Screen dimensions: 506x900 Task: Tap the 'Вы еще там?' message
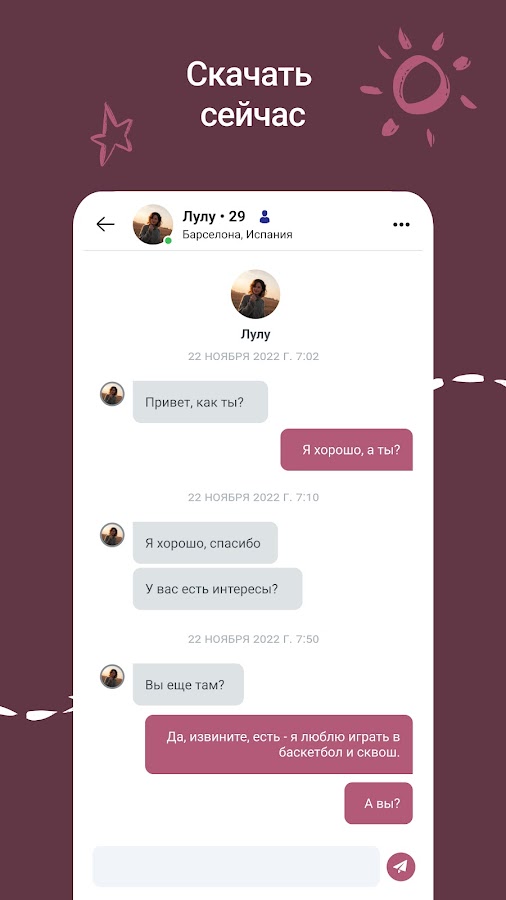click(x=188, y=684)
